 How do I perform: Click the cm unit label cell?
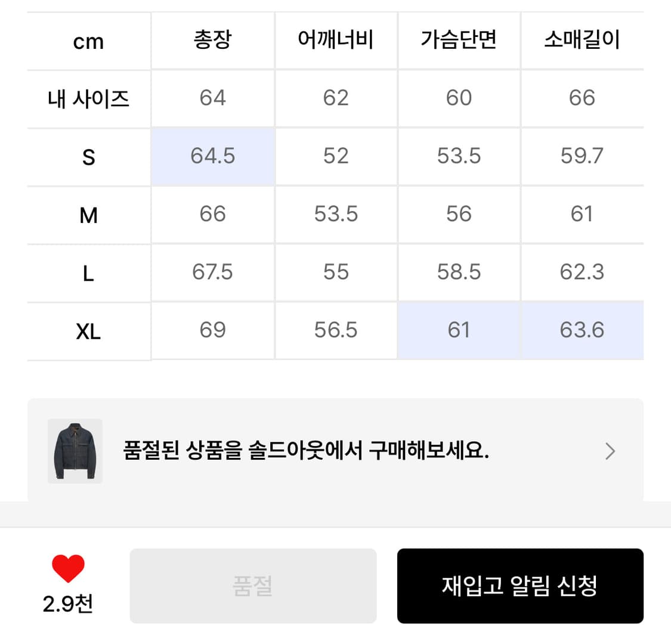point(88,41)
